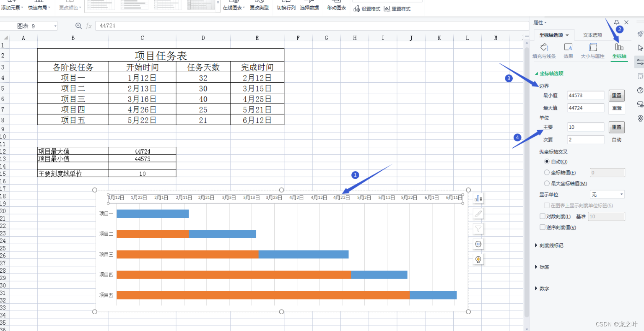Click the 次要 unit input field showing 2
This screenshot has height=331, width=644.
click(586, 140)
